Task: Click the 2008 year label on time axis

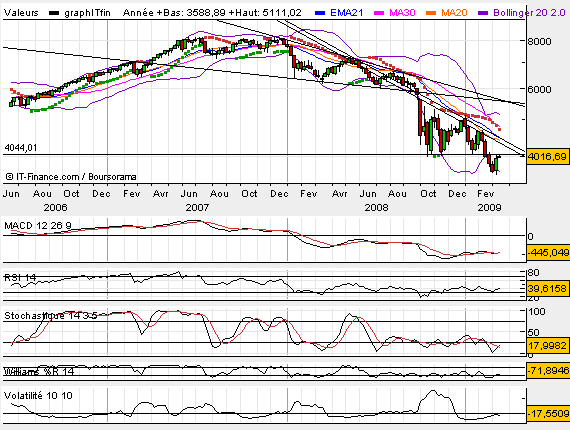Action: point(376,208)
